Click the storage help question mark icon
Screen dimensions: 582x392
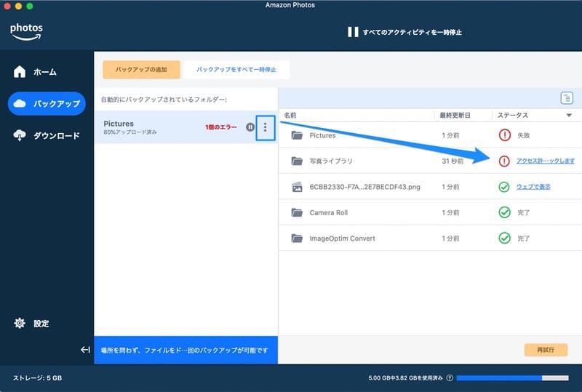point(450,378)
